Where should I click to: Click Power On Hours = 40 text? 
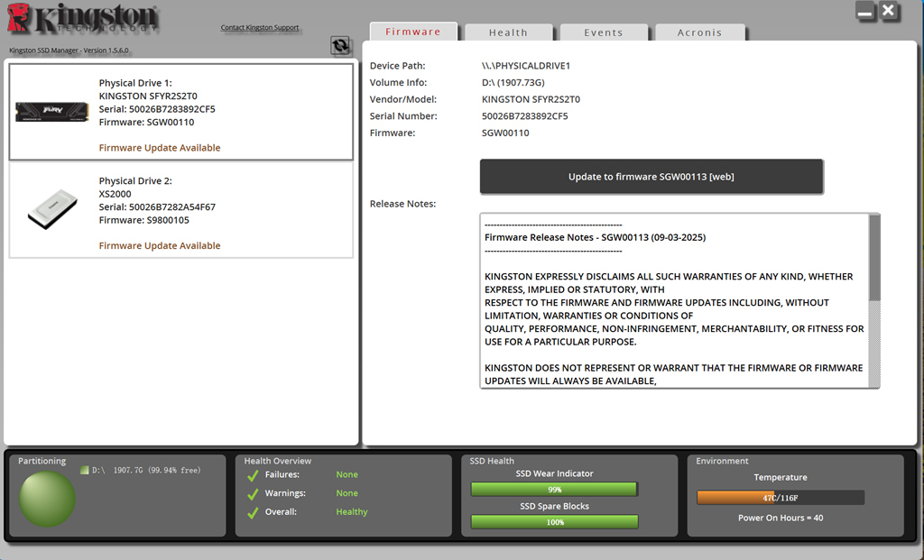coord(781,519)
